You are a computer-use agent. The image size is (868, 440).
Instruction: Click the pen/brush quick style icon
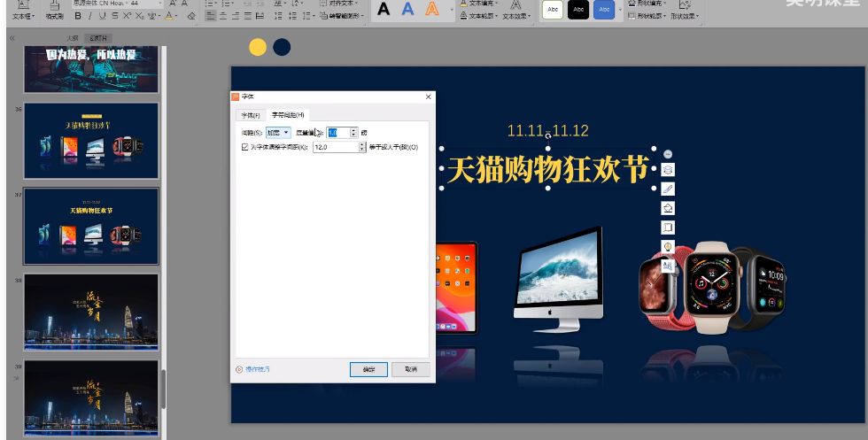tap(668, 189)
